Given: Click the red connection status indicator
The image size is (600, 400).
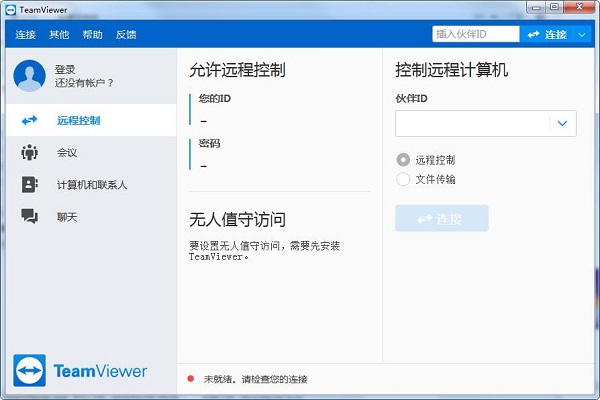Looking at the screenshot, I should [191, 379].
